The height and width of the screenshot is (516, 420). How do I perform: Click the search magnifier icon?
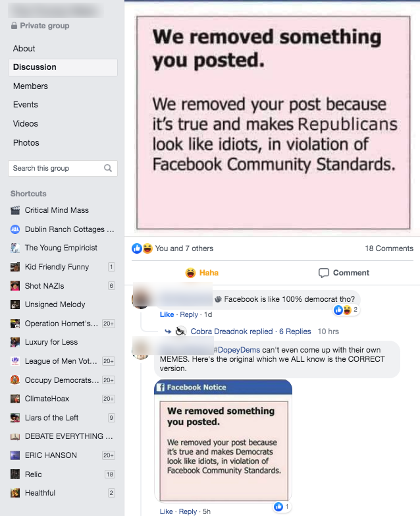(108, 168)
